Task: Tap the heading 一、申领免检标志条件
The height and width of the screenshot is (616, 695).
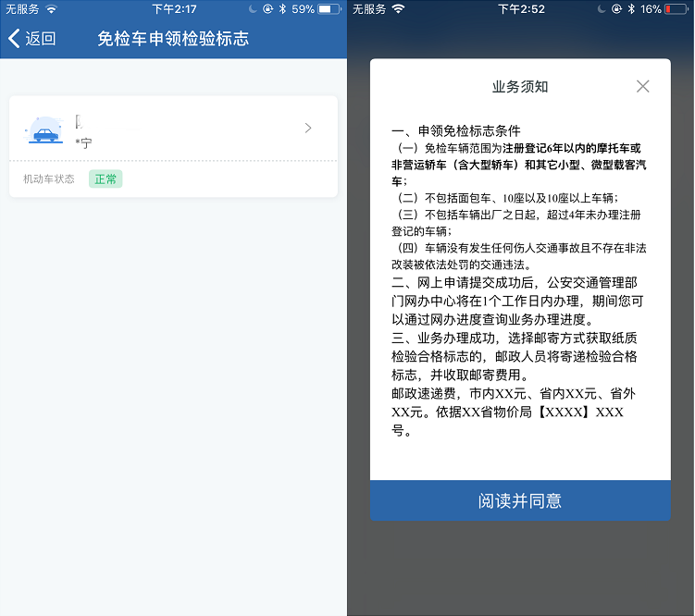Action: tap(456, 130)
